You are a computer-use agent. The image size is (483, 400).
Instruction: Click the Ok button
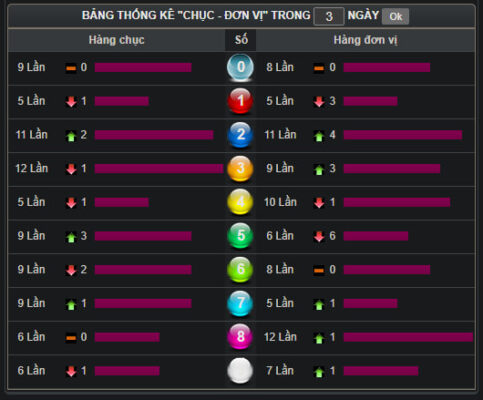coord(395,16)
